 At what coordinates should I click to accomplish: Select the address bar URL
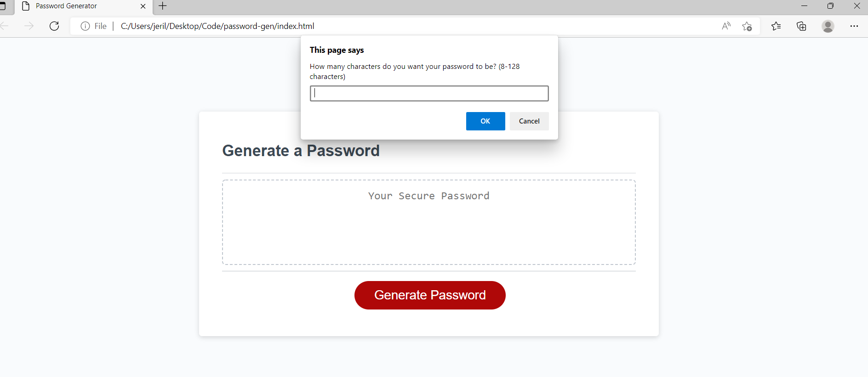217,26
